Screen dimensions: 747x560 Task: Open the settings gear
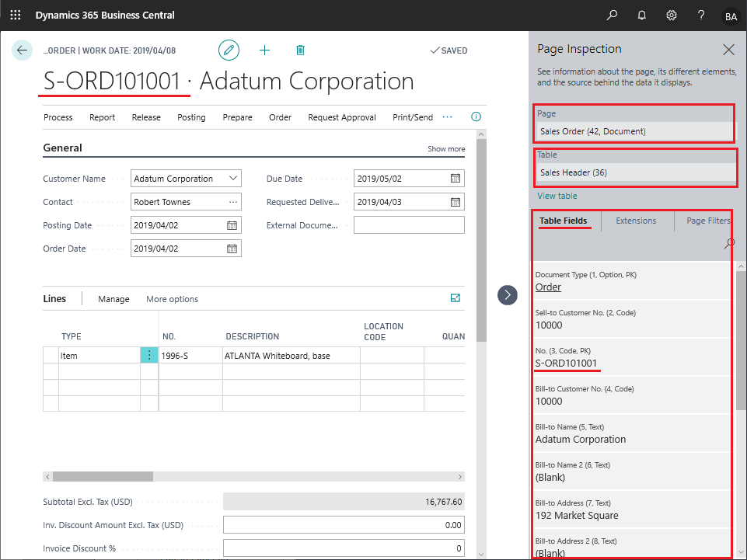[x=672, y=16]
